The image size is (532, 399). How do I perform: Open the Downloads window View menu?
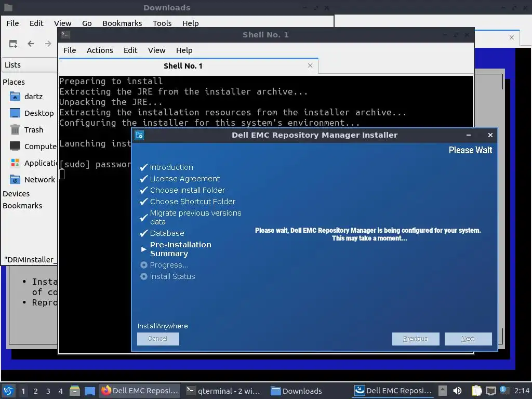pyautogui.click(x=63, y=23)
